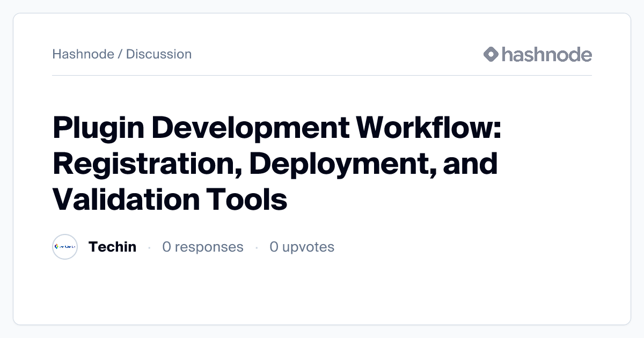This screenshot has width=644, height=338.
Task: Click the white card background area
Action: coord(322,292)
